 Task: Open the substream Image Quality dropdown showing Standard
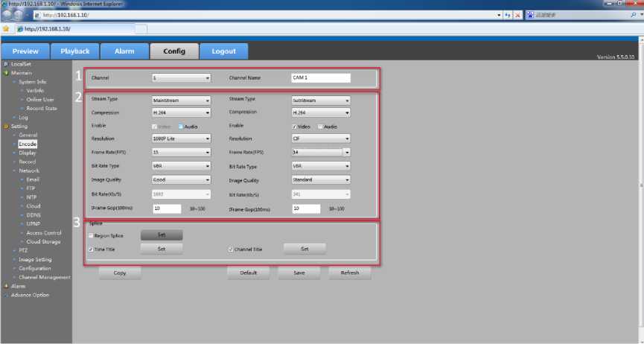click(320, 179)
